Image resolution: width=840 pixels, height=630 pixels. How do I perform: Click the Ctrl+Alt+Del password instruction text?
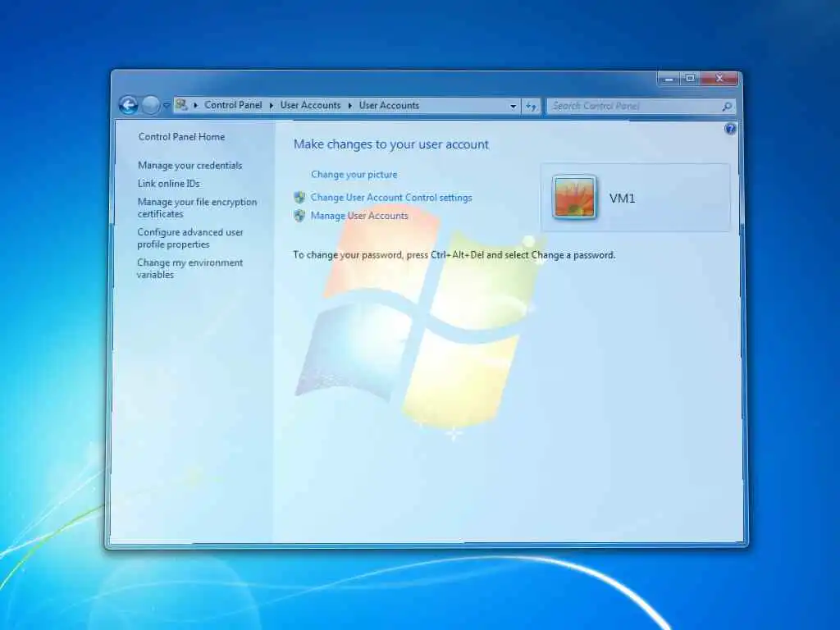point(454,255)
